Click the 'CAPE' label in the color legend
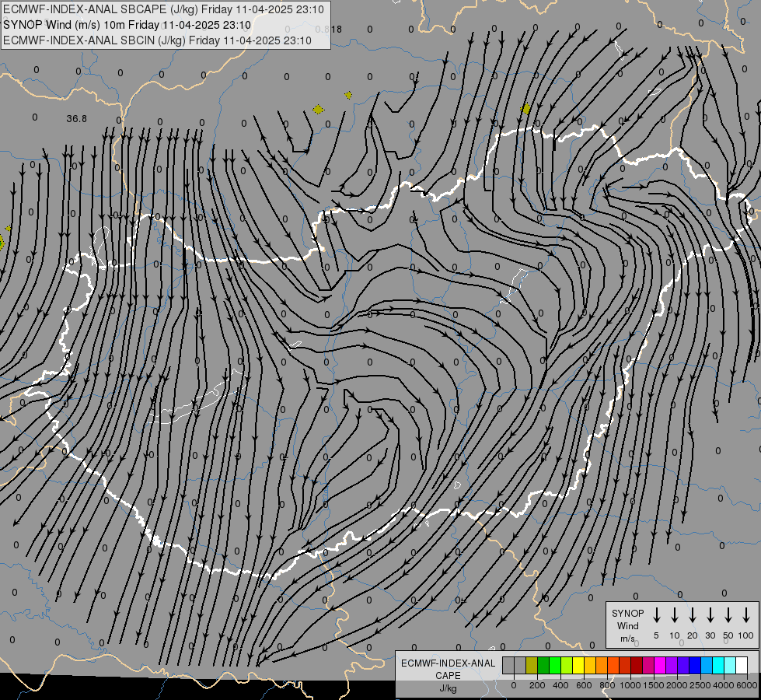 [x=448, y=676]
